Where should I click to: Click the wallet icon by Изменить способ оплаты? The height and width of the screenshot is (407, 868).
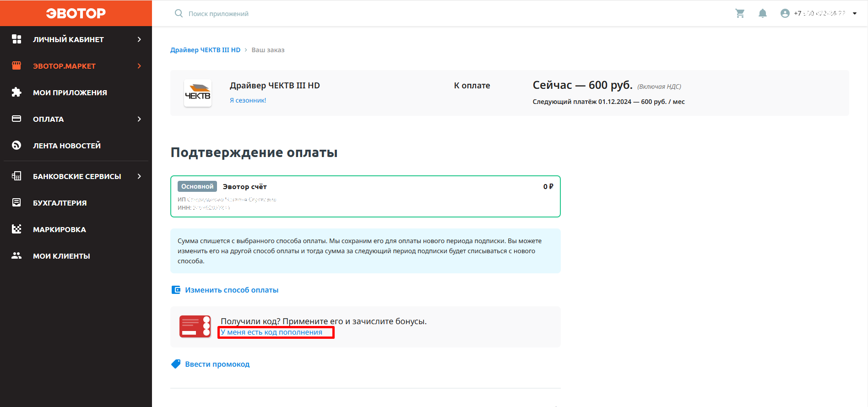176,290
